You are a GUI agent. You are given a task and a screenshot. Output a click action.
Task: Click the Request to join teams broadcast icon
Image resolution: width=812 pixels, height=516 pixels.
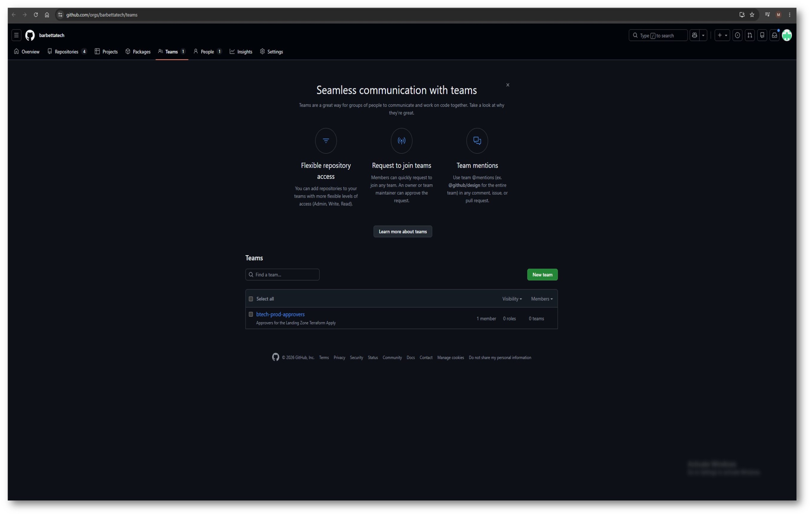pos(401,140)
